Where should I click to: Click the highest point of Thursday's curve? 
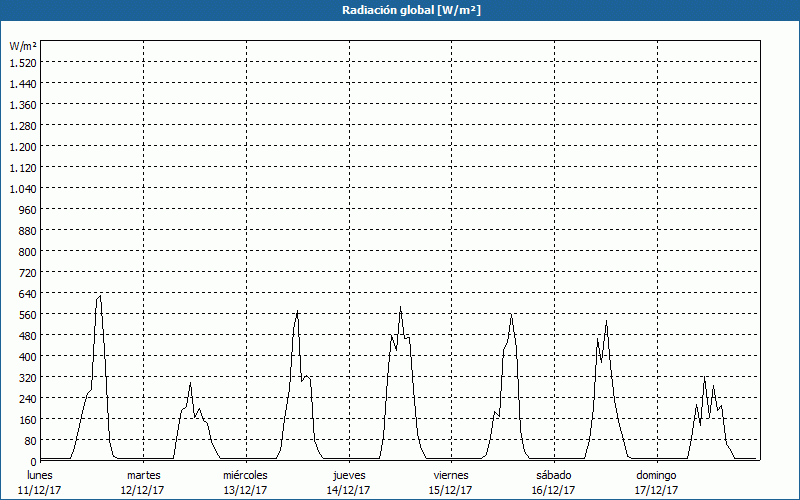(x=400, y=307)
